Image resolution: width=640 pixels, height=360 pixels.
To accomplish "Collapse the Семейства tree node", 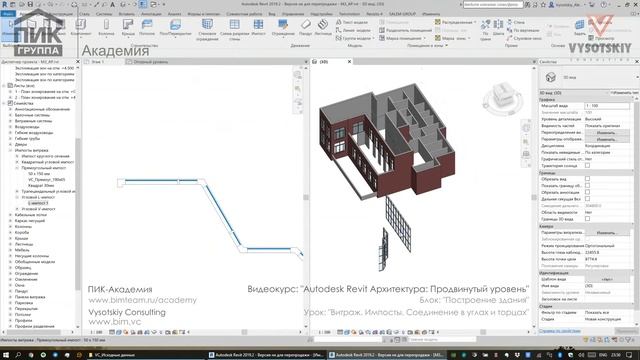I will point(4,103).
